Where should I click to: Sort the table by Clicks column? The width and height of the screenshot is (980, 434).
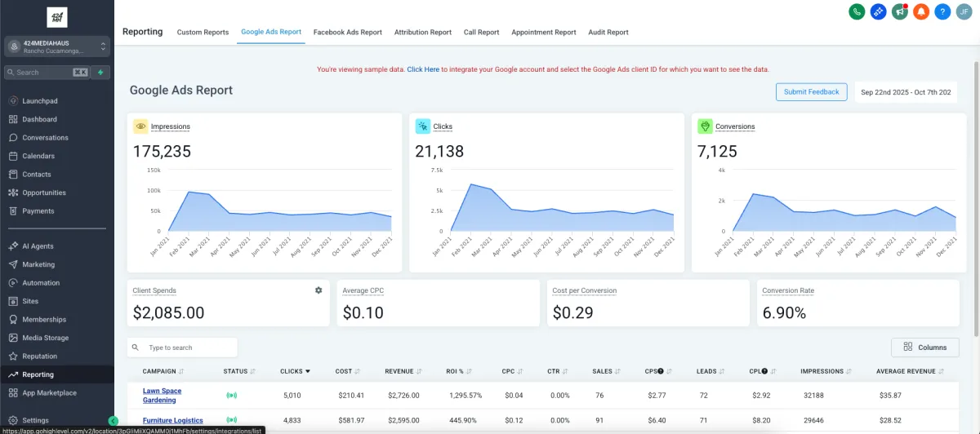coord(295,371)
